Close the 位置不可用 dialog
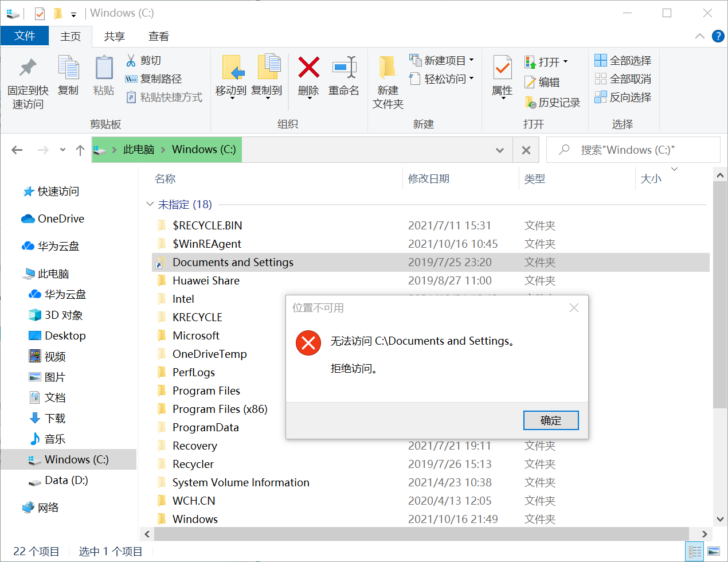Viewport: 728px width, 562px height. (x=574, y=308)
